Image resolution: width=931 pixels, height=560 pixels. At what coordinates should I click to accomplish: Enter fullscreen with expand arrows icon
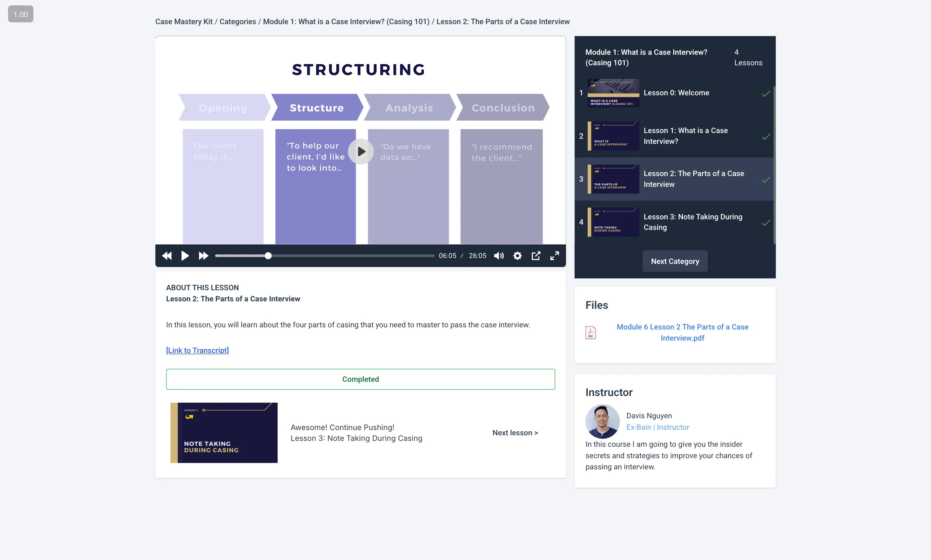(554, 256)
